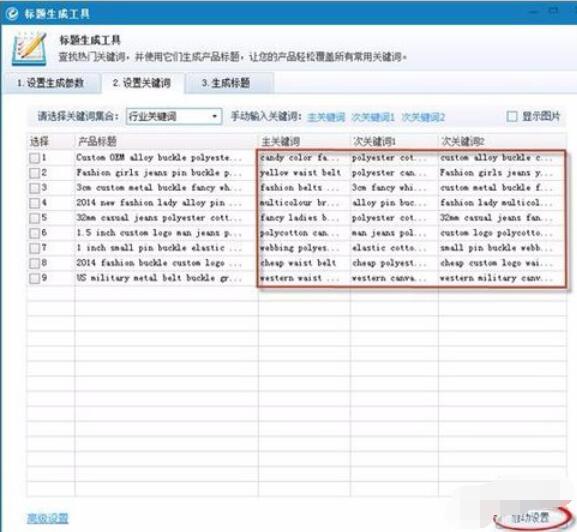The height and width of the screenshot is (532, 577).
Task: Click the 主关键词 manual input link
Action: pos(326,117)
